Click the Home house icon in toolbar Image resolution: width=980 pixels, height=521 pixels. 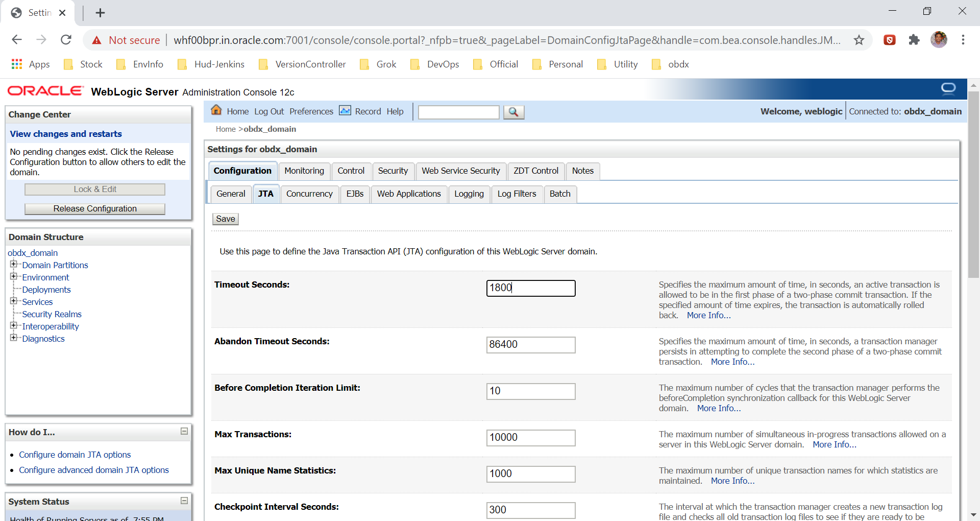[x=216, y=110]
